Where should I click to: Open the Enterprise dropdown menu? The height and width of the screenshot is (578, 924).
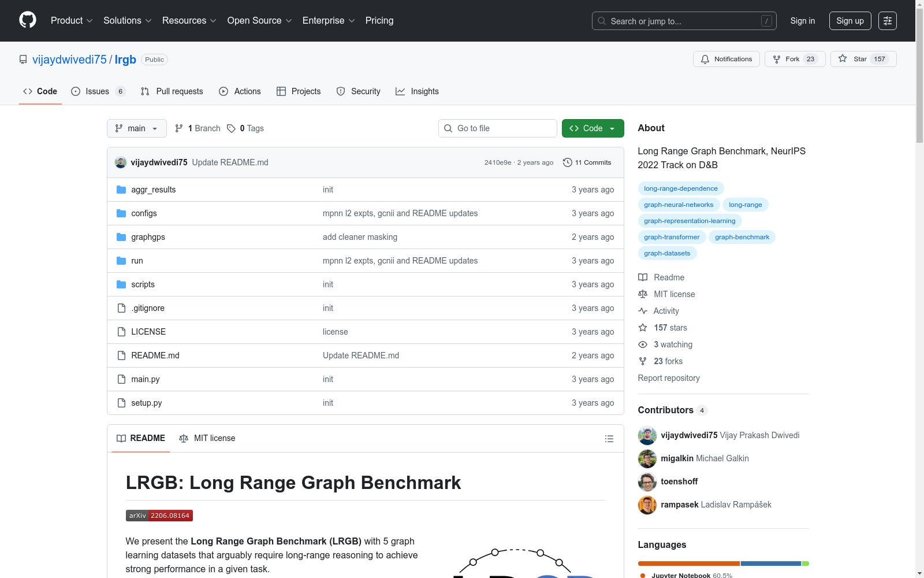click(x=329, y=21)
